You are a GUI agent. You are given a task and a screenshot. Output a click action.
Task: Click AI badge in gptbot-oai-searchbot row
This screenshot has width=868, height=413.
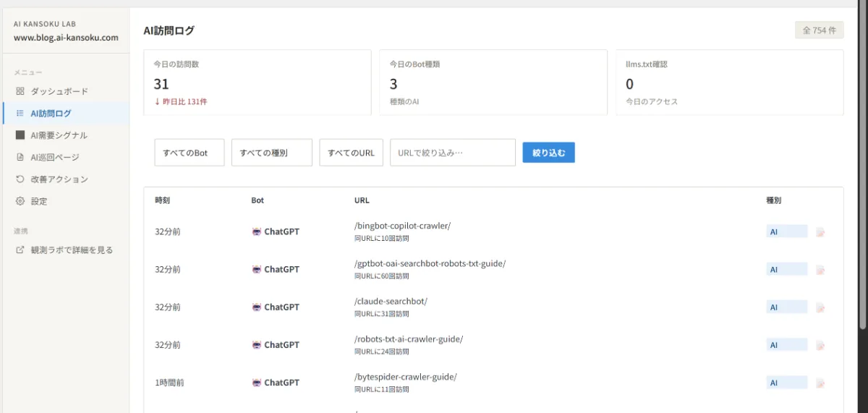click(x=787, y=269)
